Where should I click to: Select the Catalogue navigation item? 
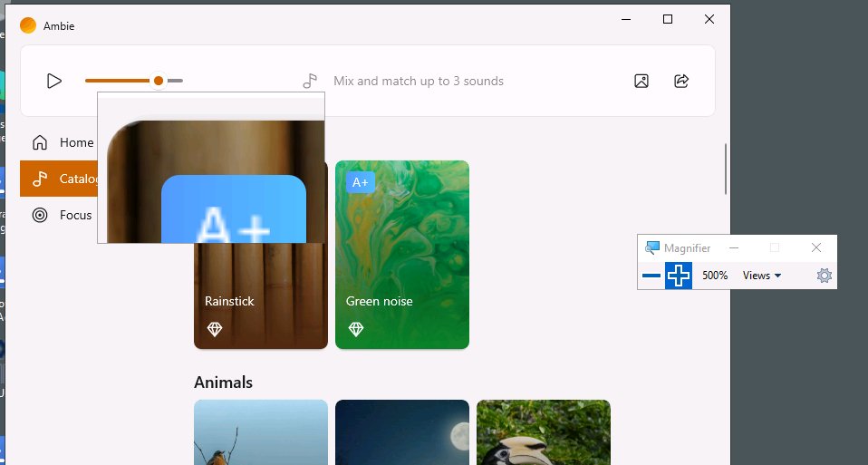pyautogui.click(x=59, y=179)
